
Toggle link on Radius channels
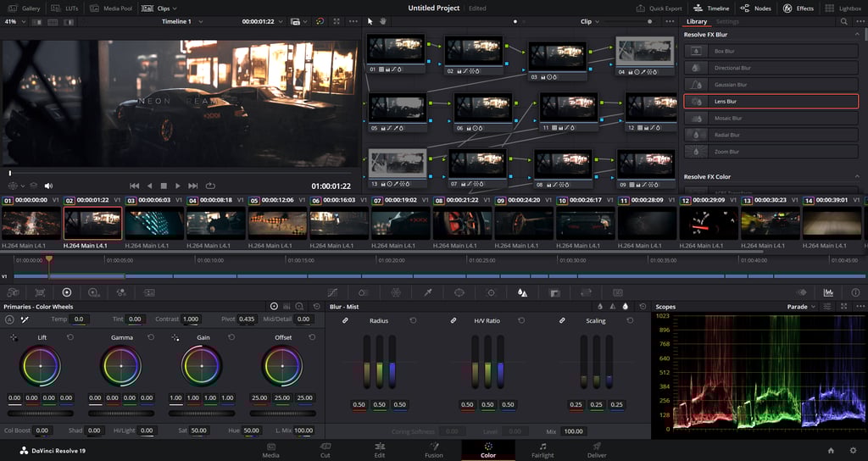tap(345, 321)
